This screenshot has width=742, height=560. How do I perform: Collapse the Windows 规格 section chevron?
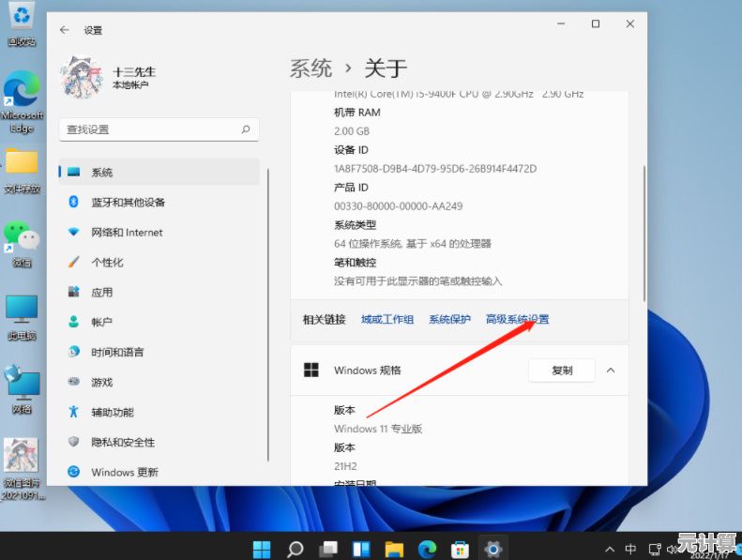pos(611,371)
